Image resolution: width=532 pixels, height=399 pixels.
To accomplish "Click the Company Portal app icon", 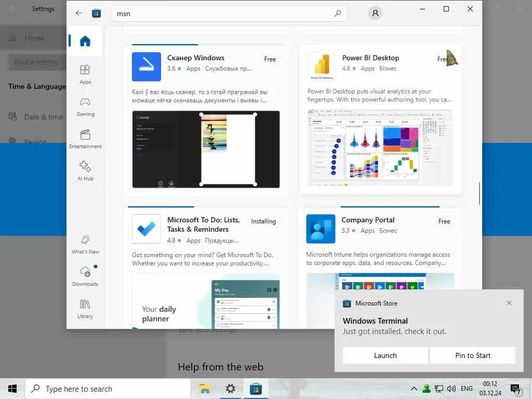I will tap(321, 229).
